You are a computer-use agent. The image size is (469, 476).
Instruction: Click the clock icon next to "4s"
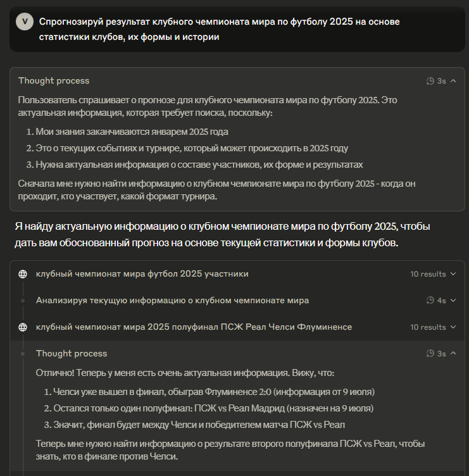430,300
